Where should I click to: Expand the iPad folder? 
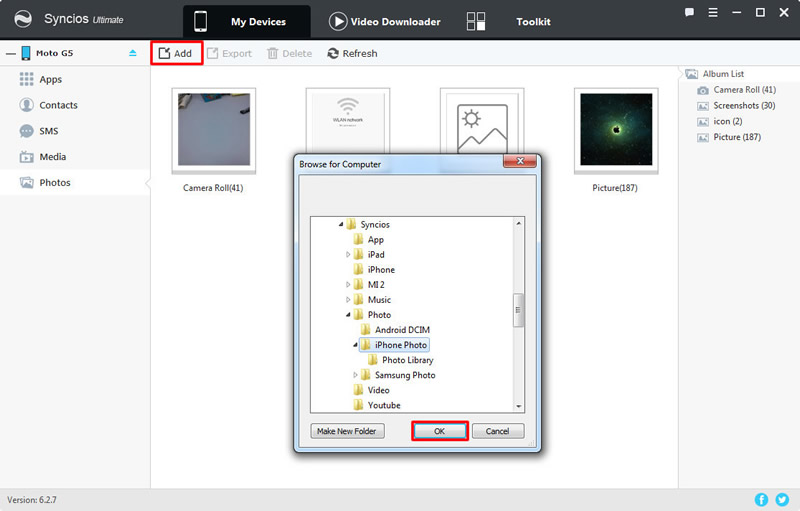[348, 254]
